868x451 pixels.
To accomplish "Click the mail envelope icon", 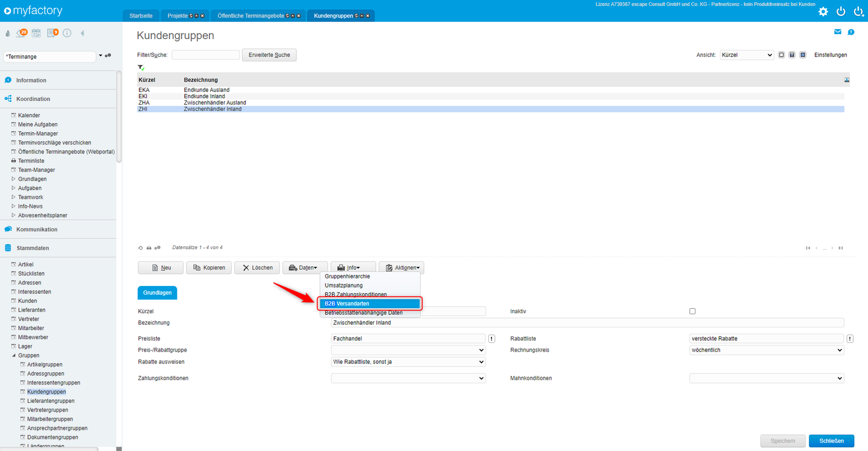I will 838,32.
